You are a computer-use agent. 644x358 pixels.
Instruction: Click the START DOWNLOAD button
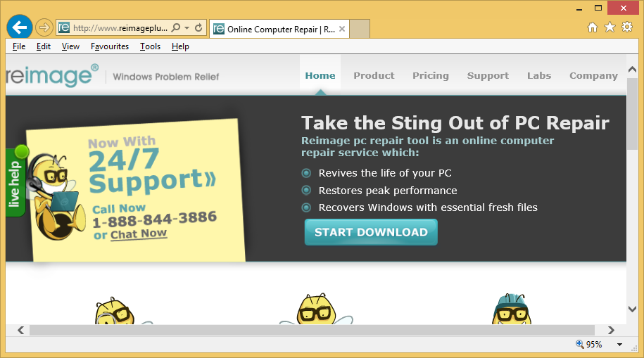point(371,232)
